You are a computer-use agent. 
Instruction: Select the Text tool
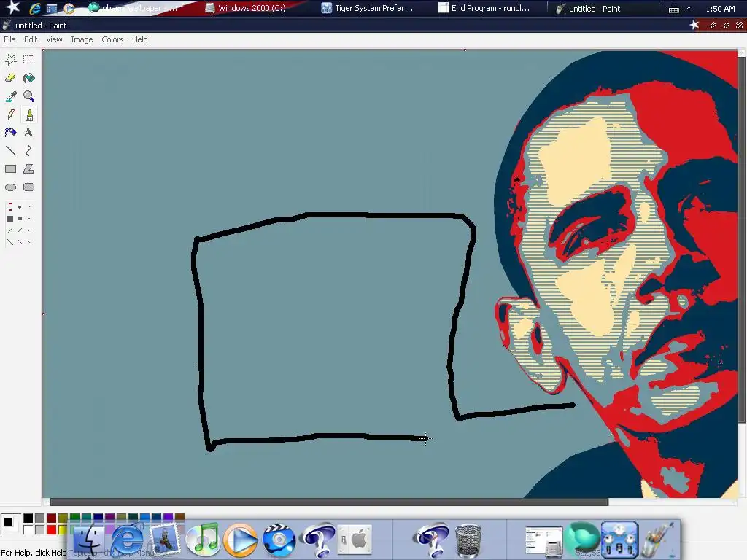click(29, 133)
